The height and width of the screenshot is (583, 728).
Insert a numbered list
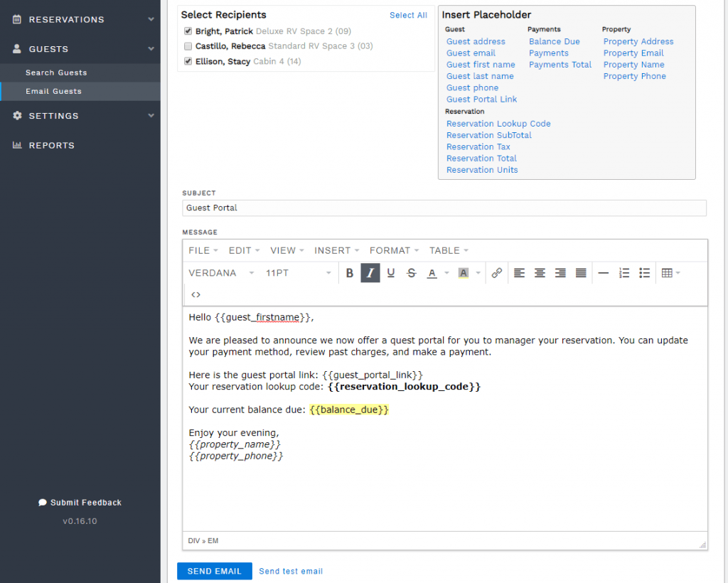(624, 272)
